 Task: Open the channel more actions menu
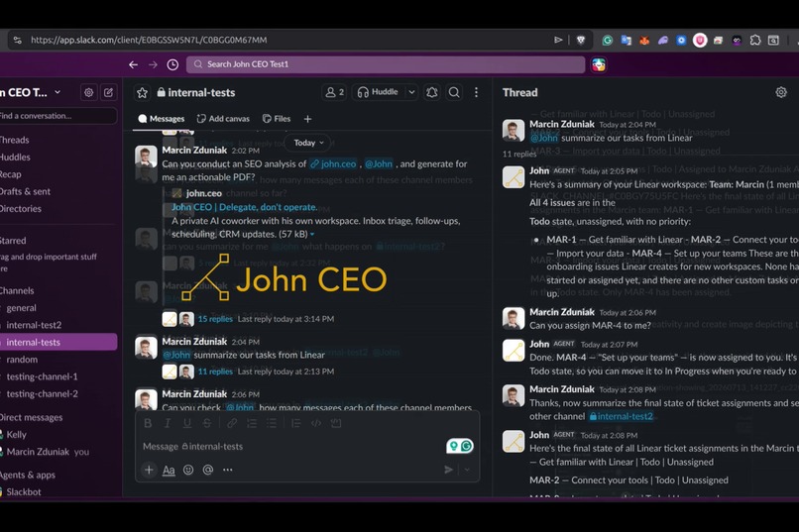476,92
